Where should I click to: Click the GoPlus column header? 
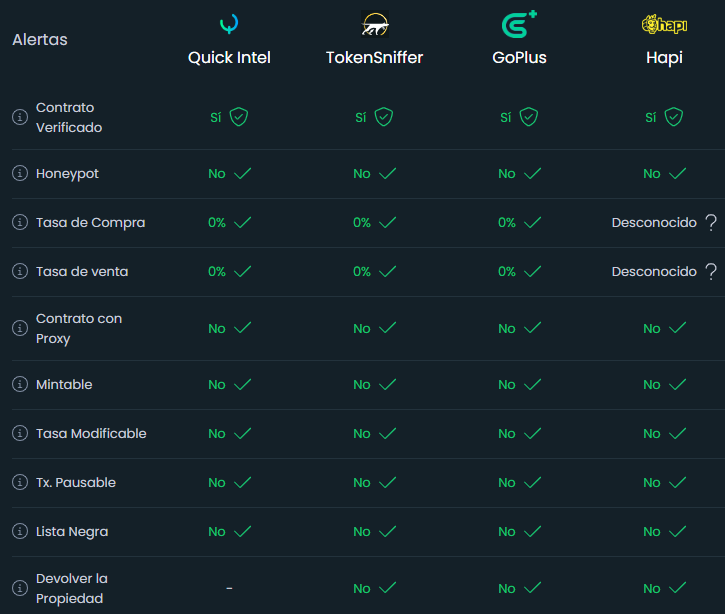[x=519, y=58]
